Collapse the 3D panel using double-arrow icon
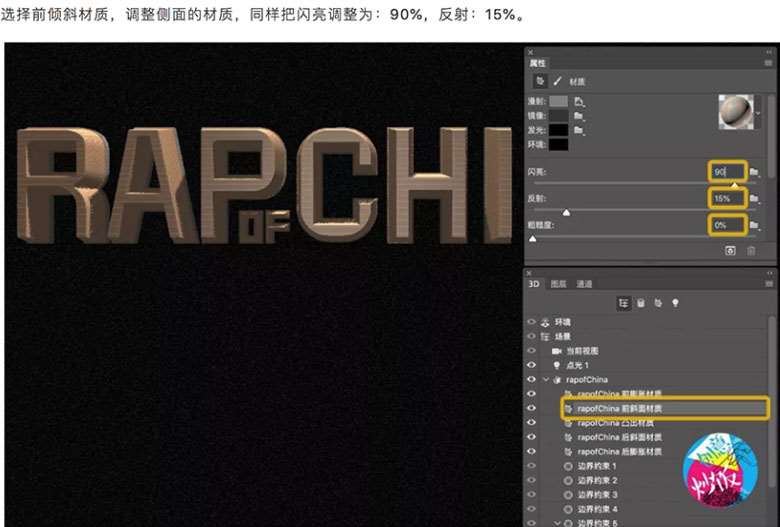Viewport: 780px width, 527px height. (769, 273)
